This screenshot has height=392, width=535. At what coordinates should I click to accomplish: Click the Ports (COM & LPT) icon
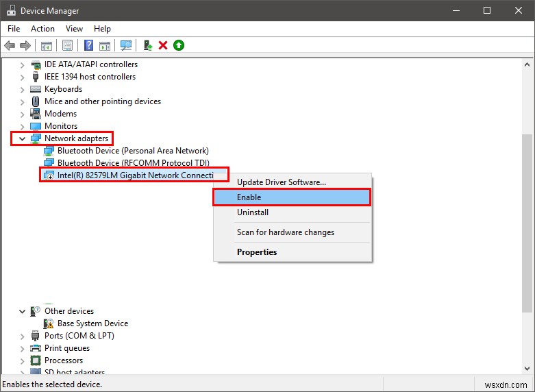(36, 336)
